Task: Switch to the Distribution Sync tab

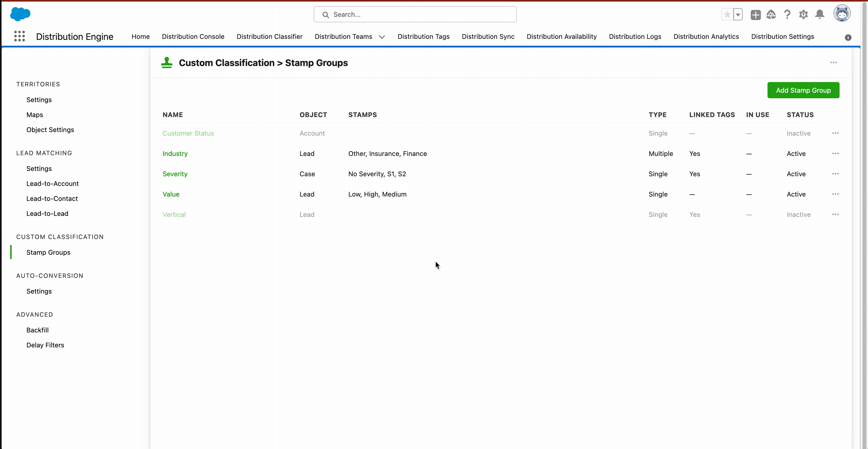Action: [488, 36]
